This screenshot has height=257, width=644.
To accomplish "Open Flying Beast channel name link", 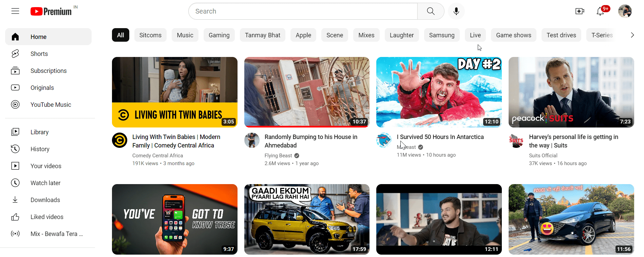I will 278,155.
